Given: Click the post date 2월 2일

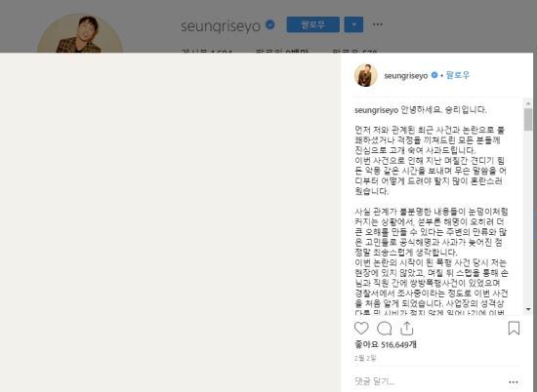Looking at the screenshot, I should click(x=365, y=358).
